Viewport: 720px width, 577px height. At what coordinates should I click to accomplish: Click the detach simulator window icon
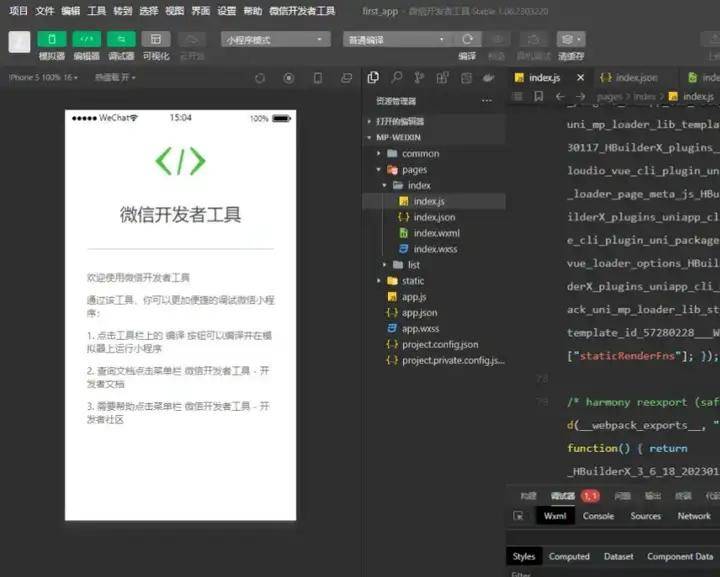(x=347, y=78)
